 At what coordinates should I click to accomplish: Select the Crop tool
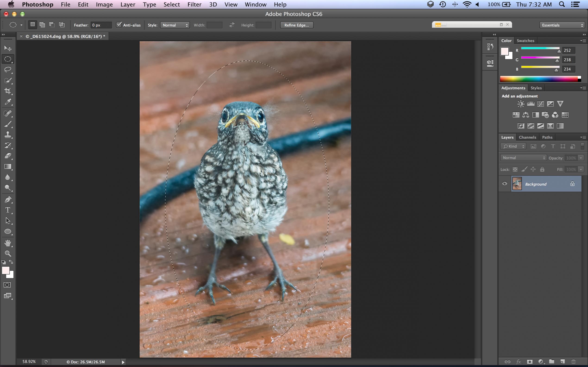point(8,91)
